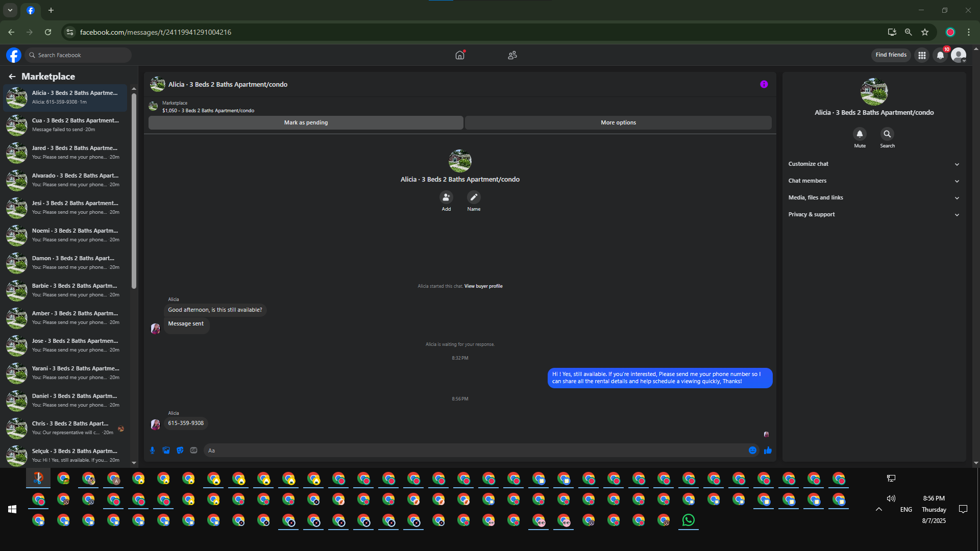
Task: Click Find friends button
Action: (x=891, y=55)
